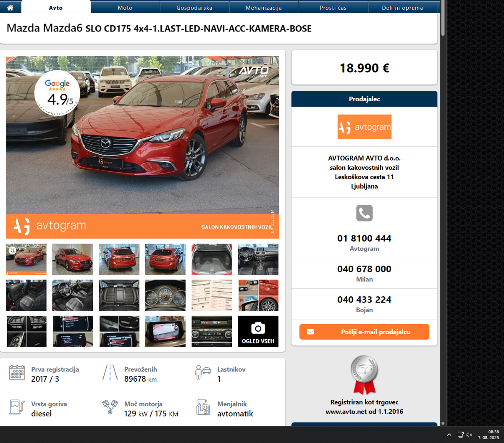This screenshot has width=504, height=443.
Task: Click the pistons icon for Moč motorja
Action: (x=110, y=407)
